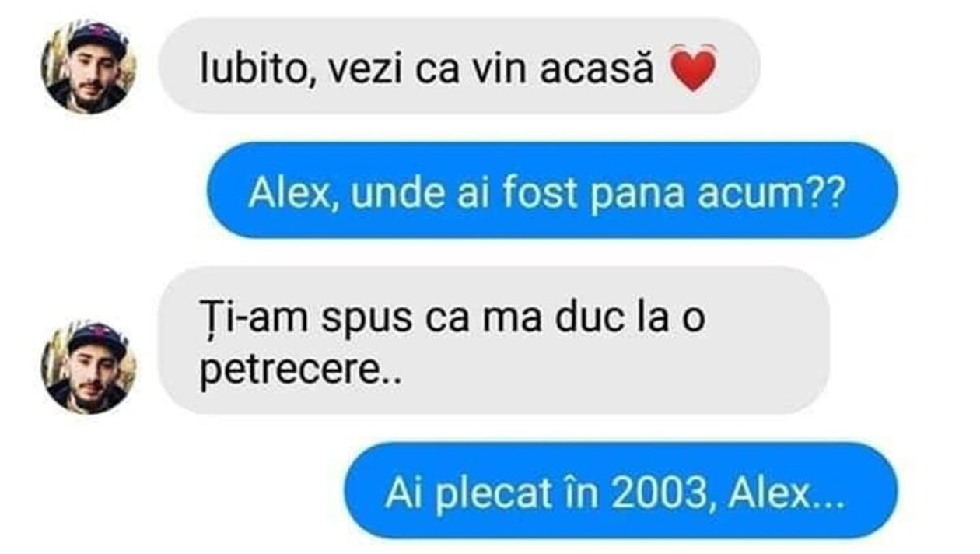Select the 'Alex, unde ai fost pana acum??' bubble
The height and width of the screenshot is (554, 980).
(552, 190)
